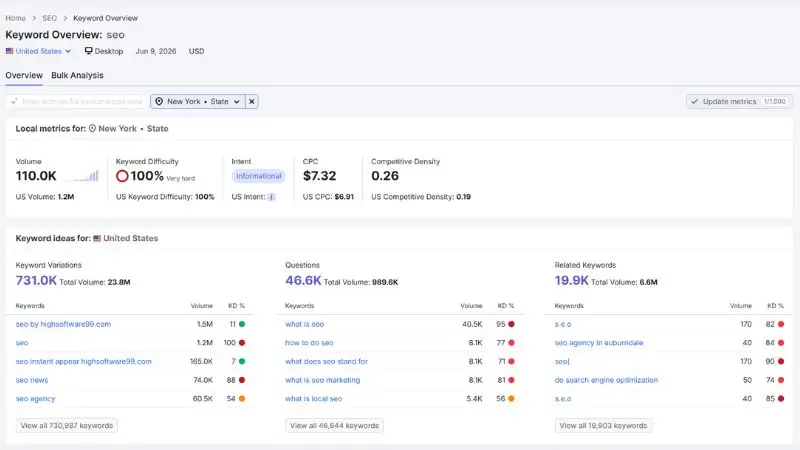
Task: Click the Update metrics button
Action: pos(739,102)
